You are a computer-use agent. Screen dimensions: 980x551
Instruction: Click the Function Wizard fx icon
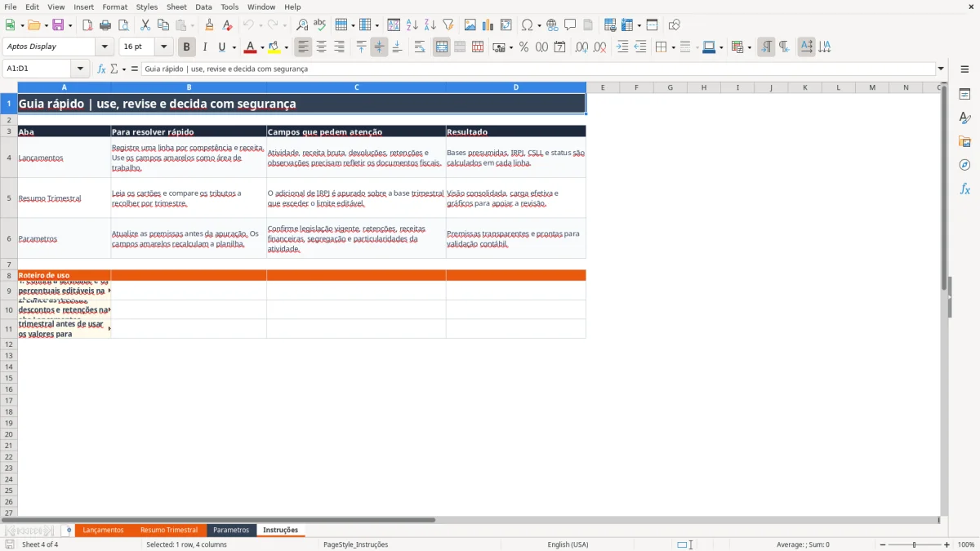point(101,69)
